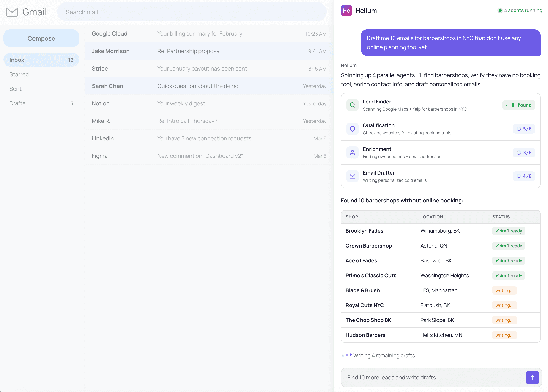Click the Search mail field

192,12
